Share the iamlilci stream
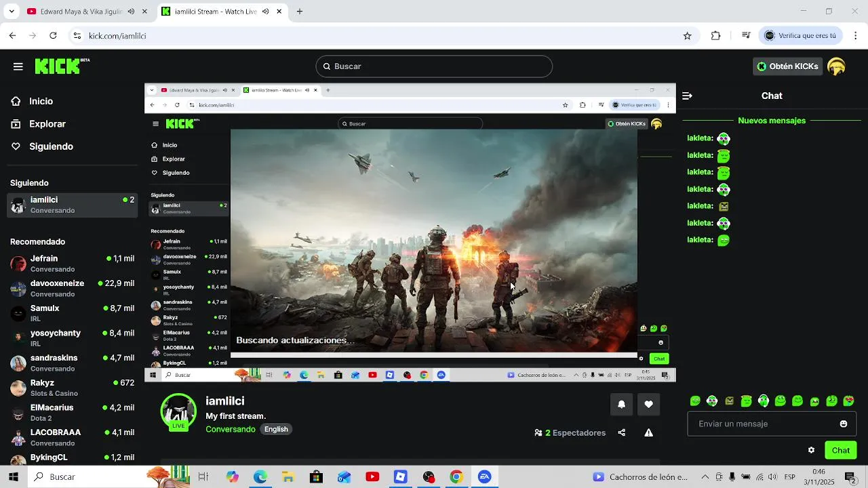The width and height of the screenshot is (868, 488). pos(622,432)
